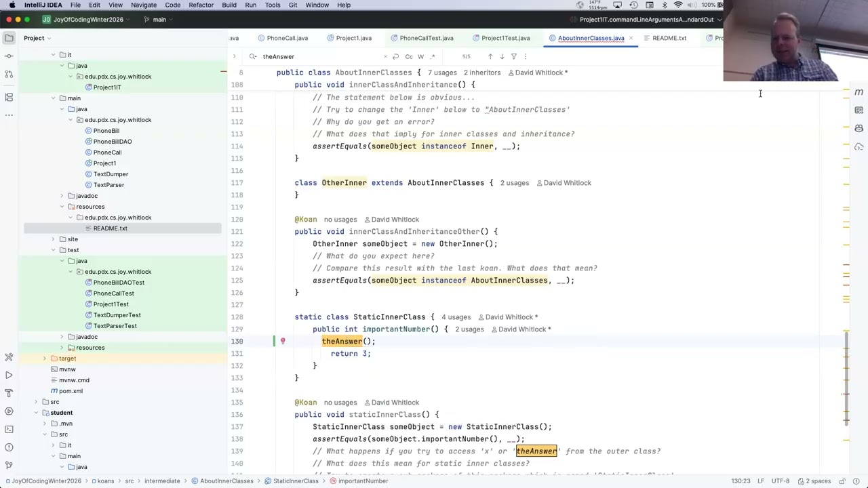Click breakpoint icon at line 130

pos(283,342)
